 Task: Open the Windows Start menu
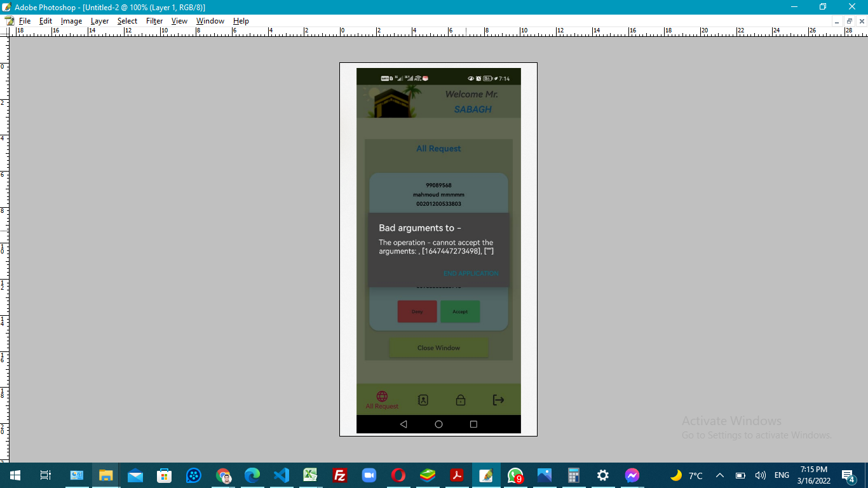point(15,475)
